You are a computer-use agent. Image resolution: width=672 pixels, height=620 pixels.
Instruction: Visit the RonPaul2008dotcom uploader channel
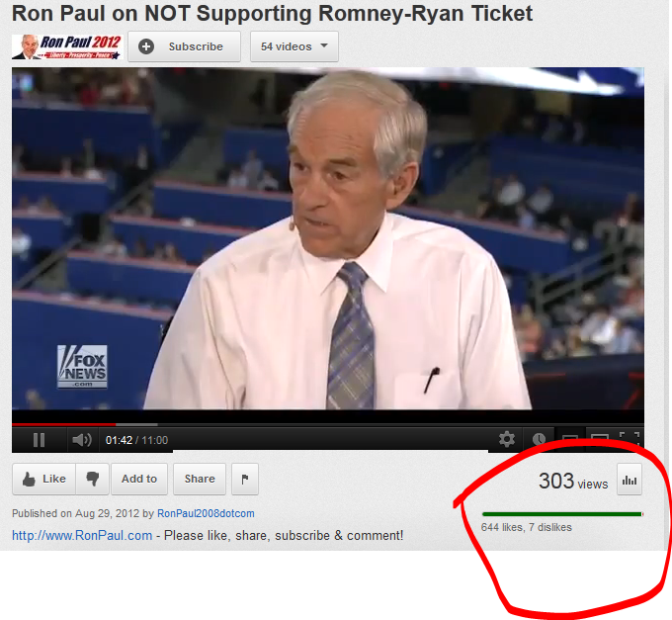tap(206, 513)
